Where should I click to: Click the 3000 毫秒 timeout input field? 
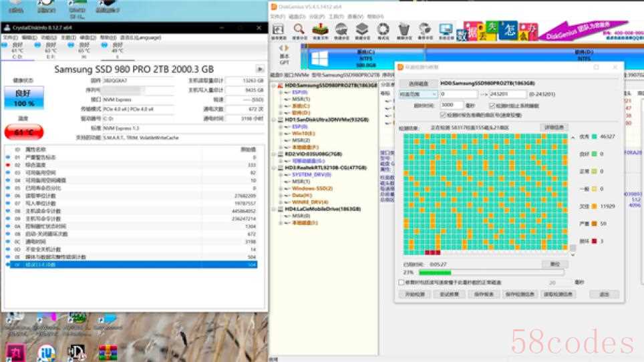[x=452, y=105]
